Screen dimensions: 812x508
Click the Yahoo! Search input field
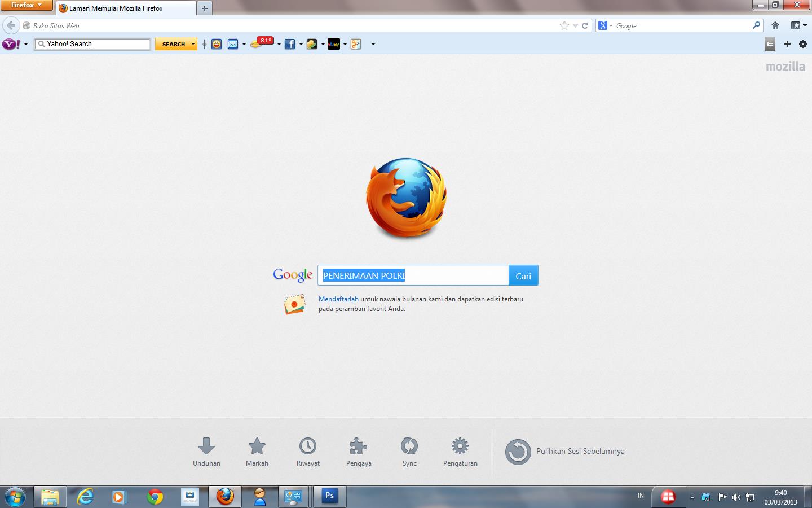pos(92,44)
